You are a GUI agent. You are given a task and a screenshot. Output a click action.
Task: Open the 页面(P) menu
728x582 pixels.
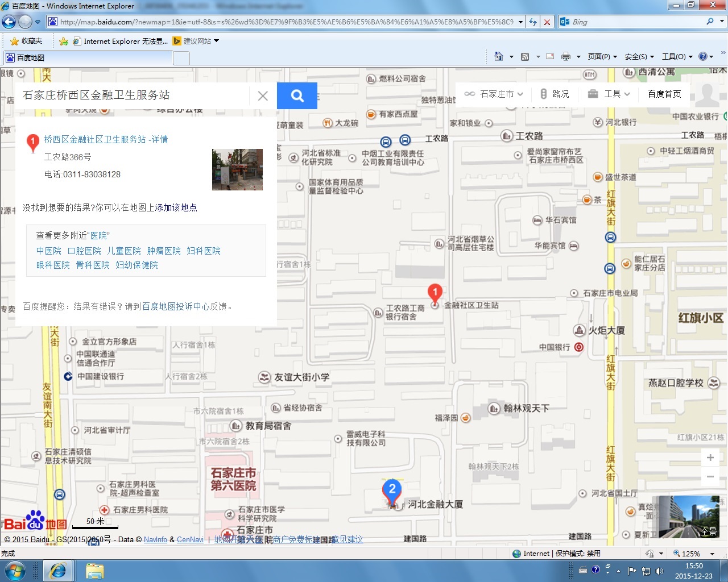pos(602,56)
